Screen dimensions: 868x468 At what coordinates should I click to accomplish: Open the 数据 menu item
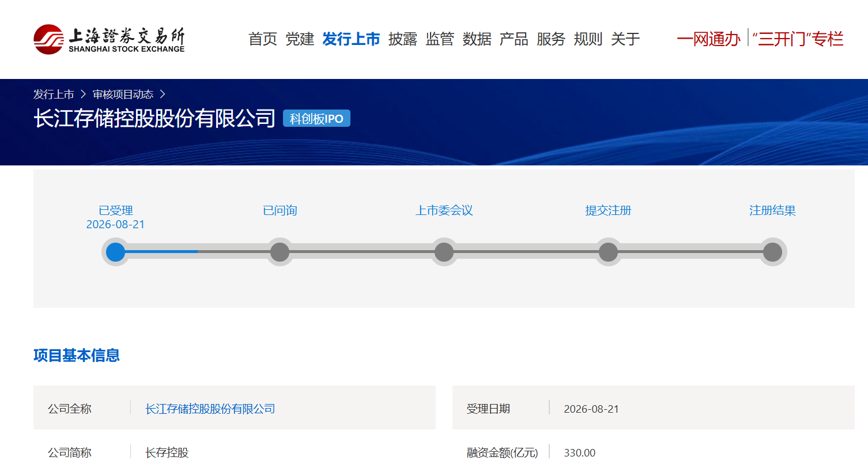point(477,39)
